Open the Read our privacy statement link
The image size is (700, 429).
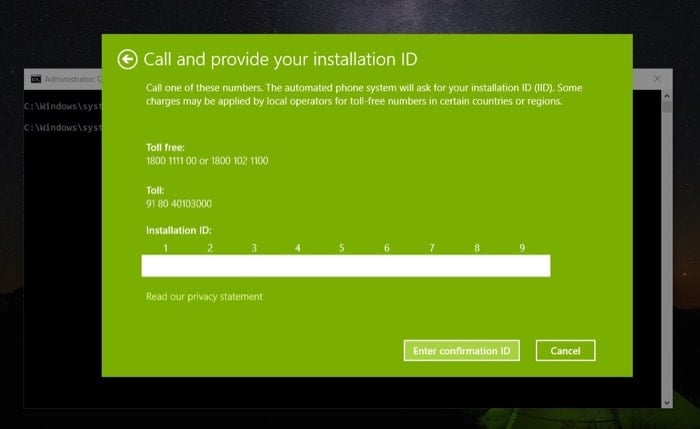(x=204, y=296)
